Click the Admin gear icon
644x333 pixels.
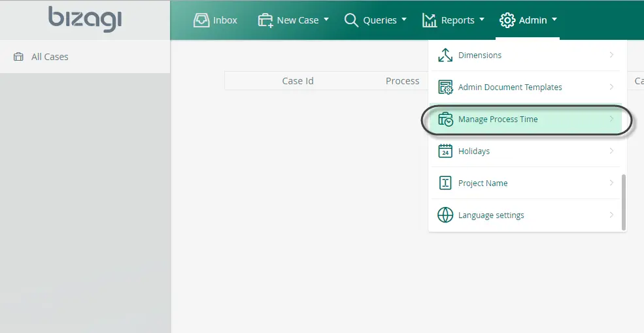point(507,20)
